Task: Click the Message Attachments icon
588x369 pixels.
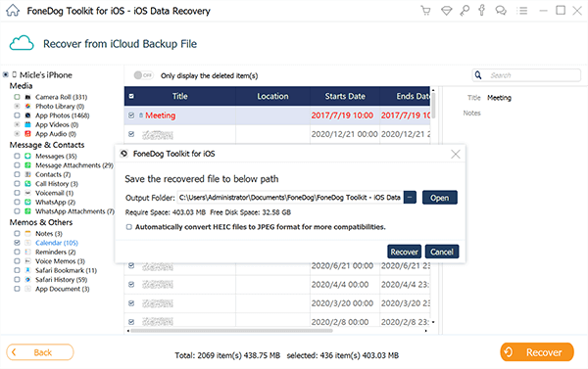Action: (27, 165)
